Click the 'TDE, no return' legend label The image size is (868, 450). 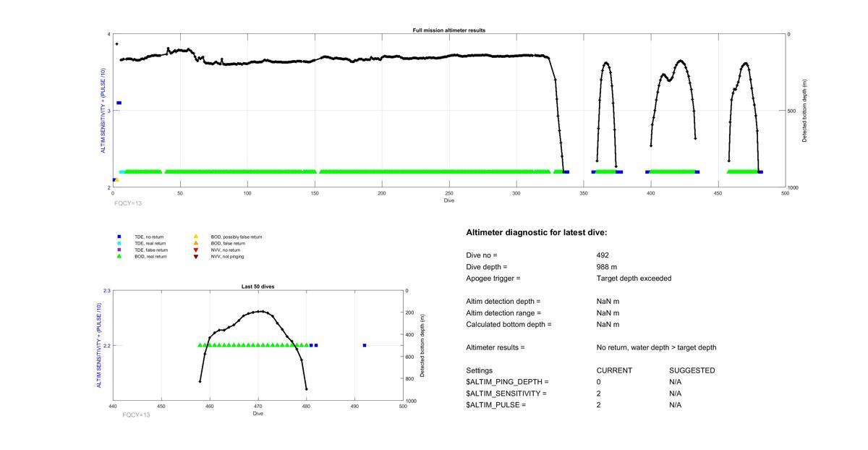pyautogui.click(x=150, y=237)
